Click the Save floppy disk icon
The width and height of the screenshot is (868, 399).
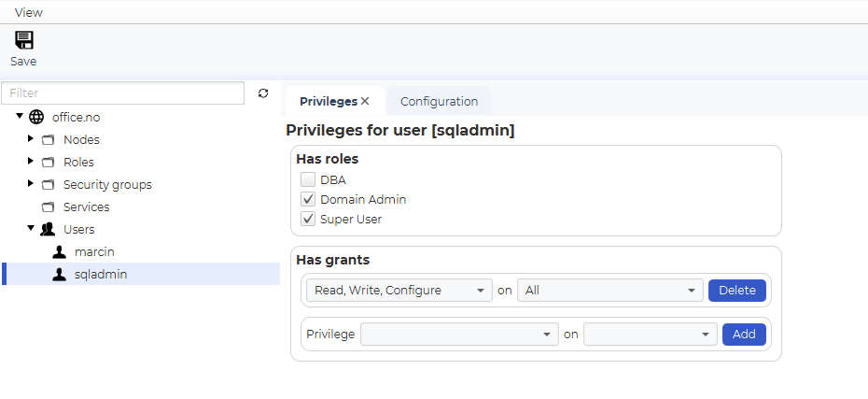coord(24,40)
